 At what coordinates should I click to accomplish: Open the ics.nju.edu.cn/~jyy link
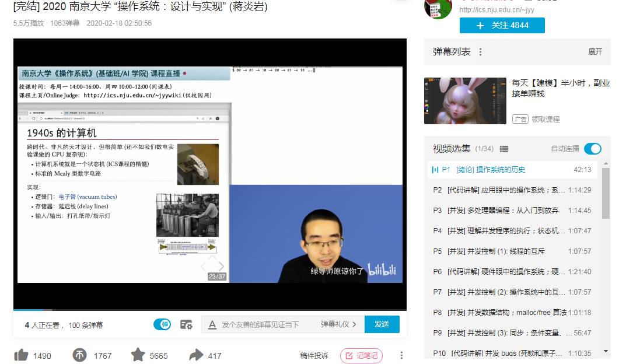pos(496,10)
